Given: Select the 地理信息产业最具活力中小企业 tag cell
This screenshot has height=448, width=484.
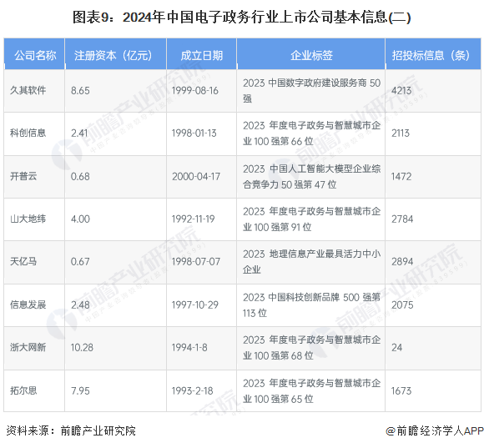Looking at the screenshot, I should pos(311,262).
